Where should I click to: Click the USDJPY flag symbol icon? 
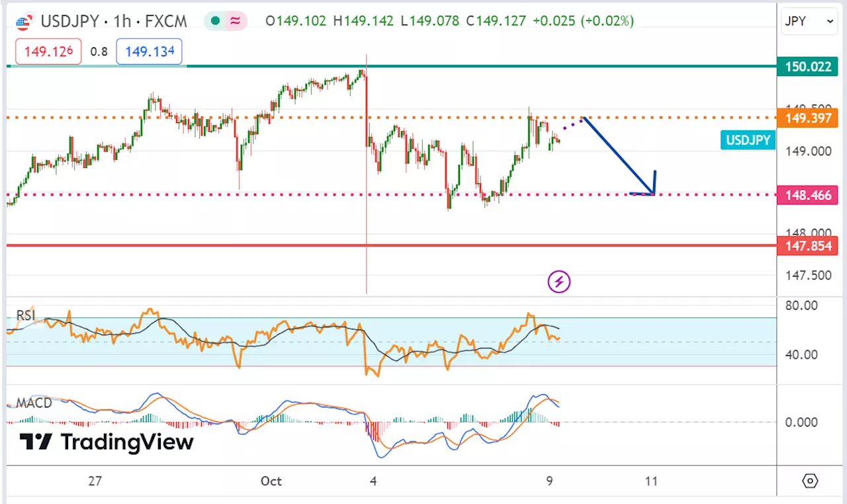coord(24,22)
